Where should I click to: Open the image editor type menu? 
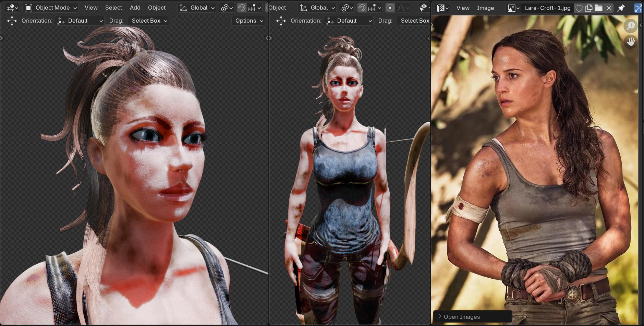point(443,8)
